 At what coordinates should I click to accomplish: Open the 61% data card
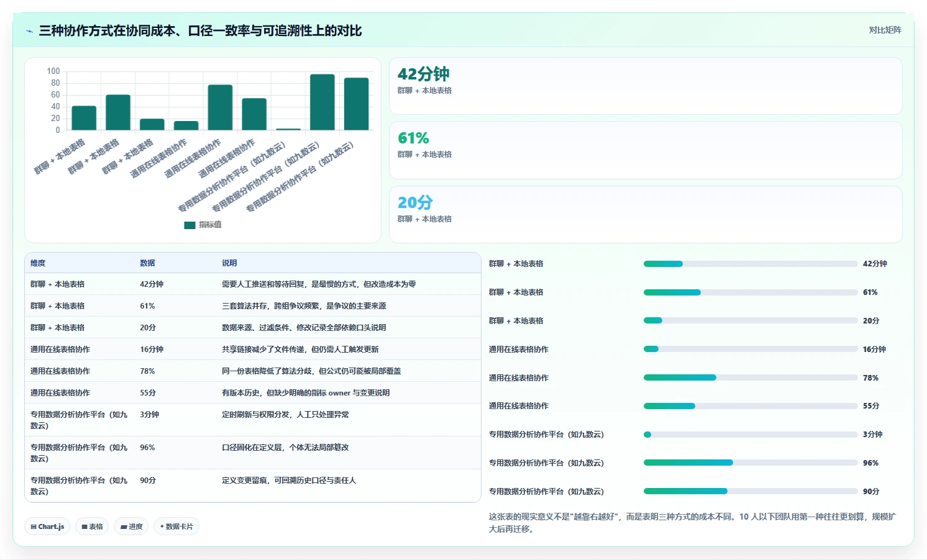[x=646, y=150]
